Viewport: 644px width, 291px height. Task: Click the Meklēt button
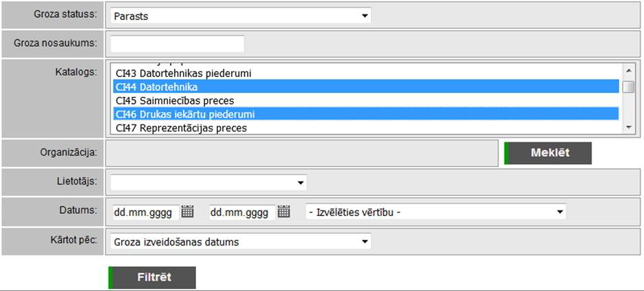548,153
